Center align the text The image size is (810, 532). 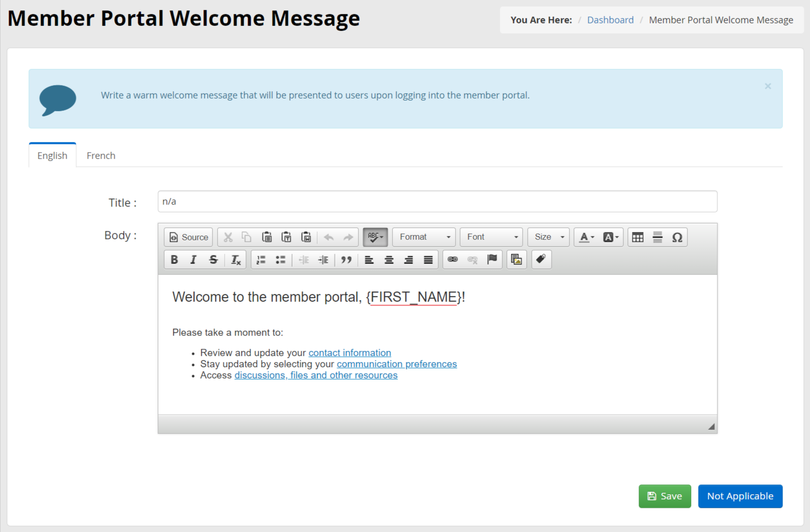[x=389, y=260]
